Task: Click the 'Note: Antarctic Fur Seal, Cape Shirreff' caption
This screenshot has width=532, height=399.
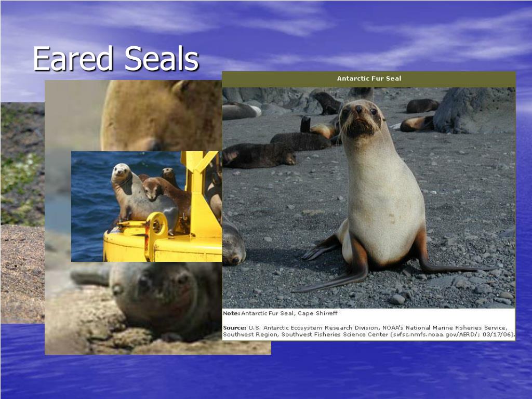Action: pos(280,313)
